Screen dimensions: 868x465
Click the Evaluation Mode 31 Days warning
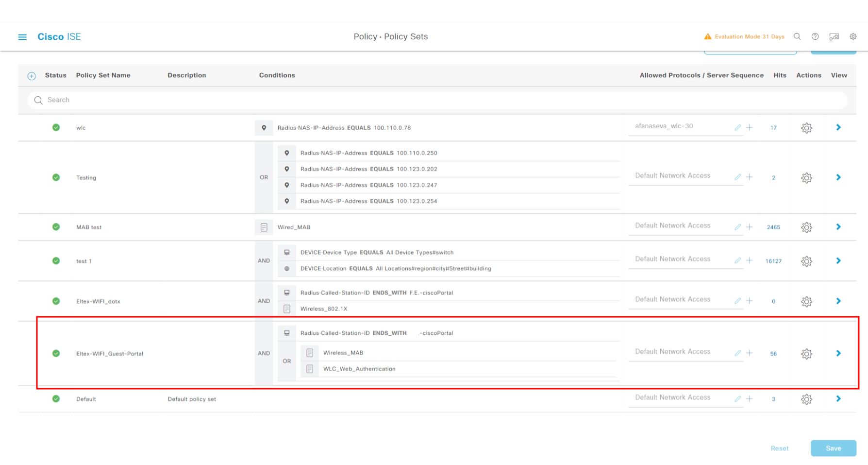pyautogui.click(x=744, y=36)
